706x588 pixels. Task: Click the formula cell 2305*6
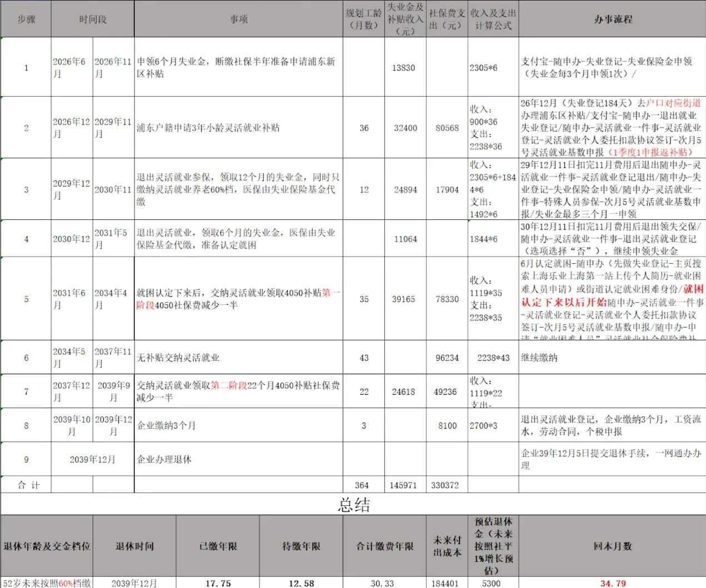pos(493,68)
